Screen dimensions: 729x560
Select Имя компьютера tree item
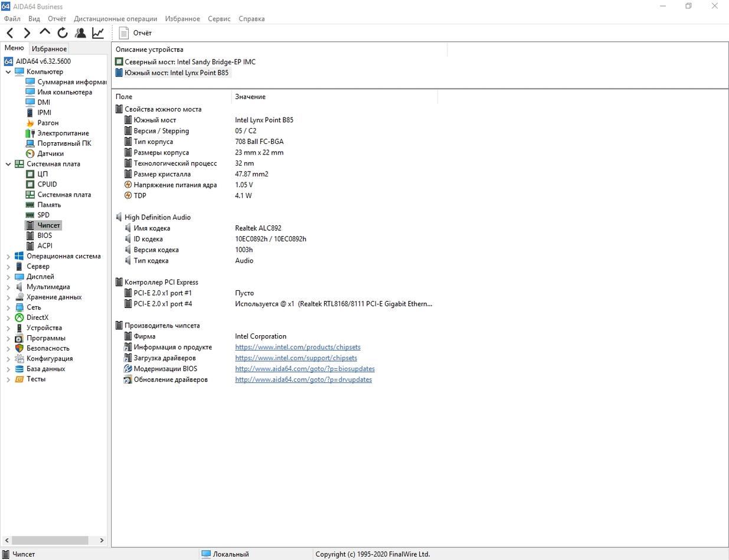coord(65,92)
